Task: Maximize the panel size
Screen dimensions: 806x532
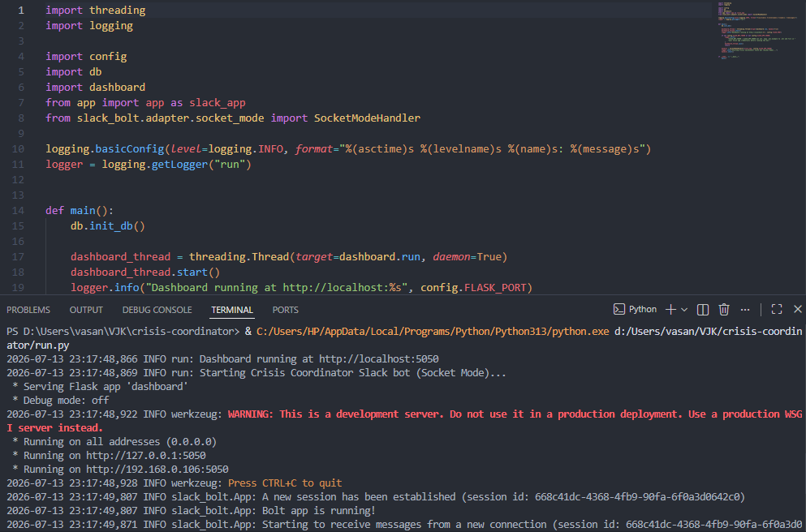Action: click(777, 309)
